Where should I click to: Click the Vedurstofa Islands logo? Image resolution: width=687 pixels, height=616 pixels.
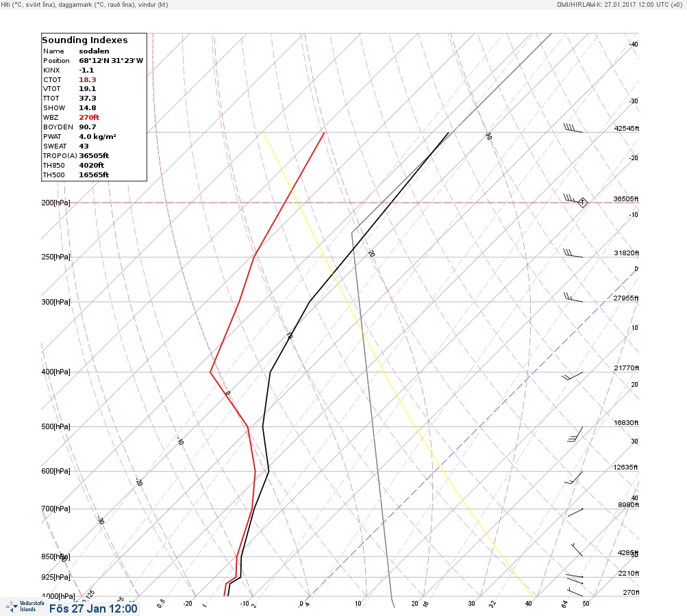(25, 606)
